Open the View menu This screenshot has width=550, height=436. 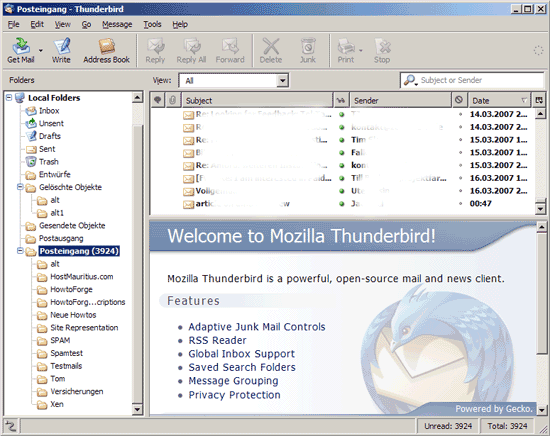pyautogui.click(x=62, y=24)
